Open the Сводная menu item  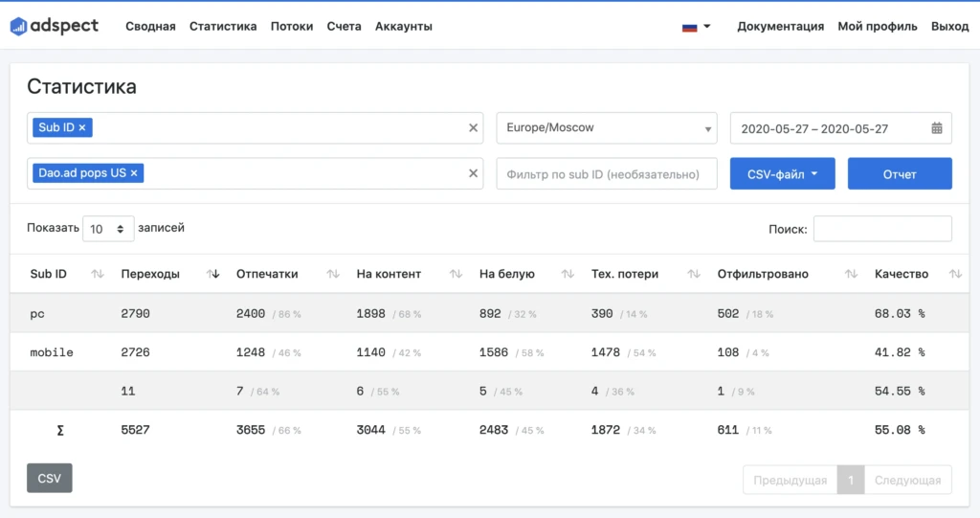[x=150, y=26]
